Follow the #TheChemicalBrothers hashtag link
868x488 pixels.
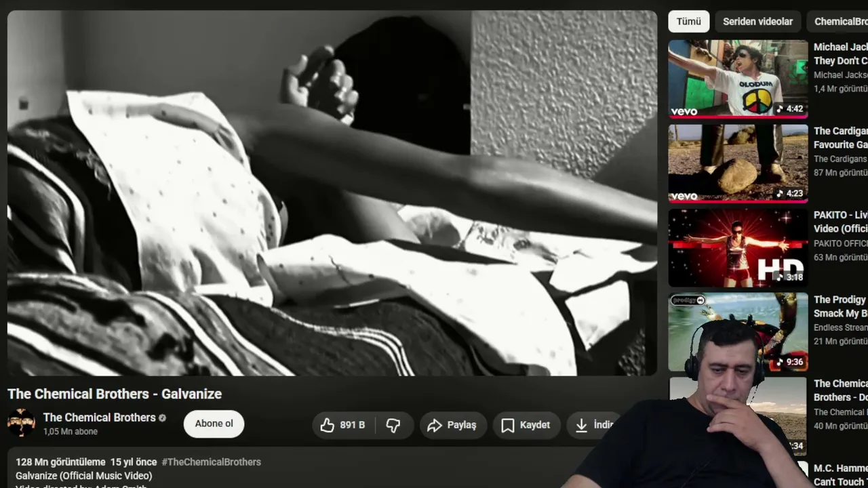point(211,462)
